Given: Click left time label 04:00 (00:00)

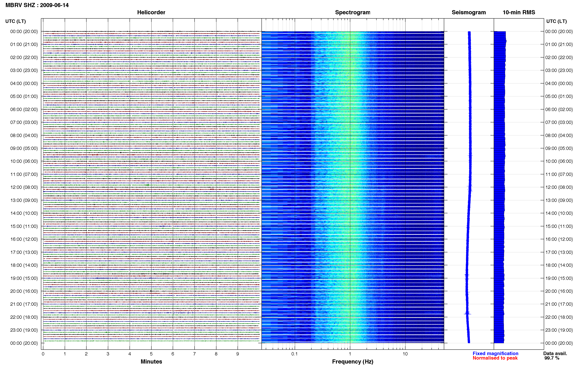Looking at the screenshot, I should tap(24, 83).
